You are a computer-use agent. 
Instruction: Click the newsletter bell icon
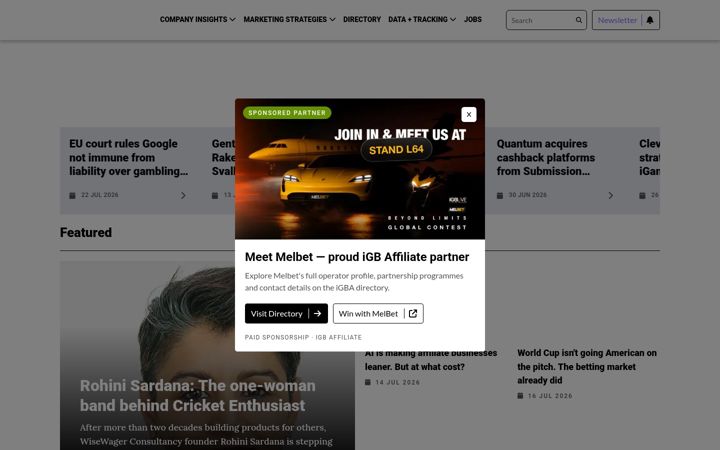[x=650, y=20]
